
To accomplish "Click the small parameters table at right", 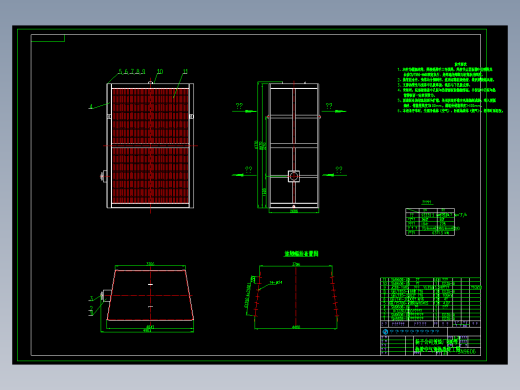I will (x=430, y=222).
